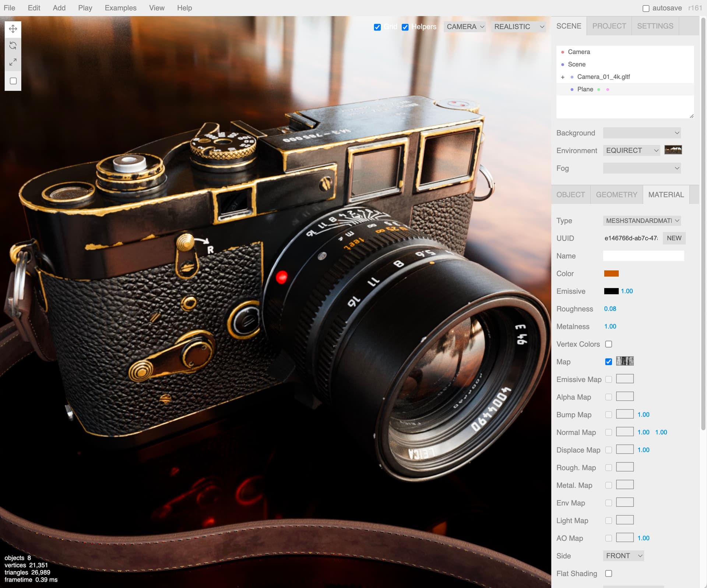Select the scale tool icon

pos(13,62)
